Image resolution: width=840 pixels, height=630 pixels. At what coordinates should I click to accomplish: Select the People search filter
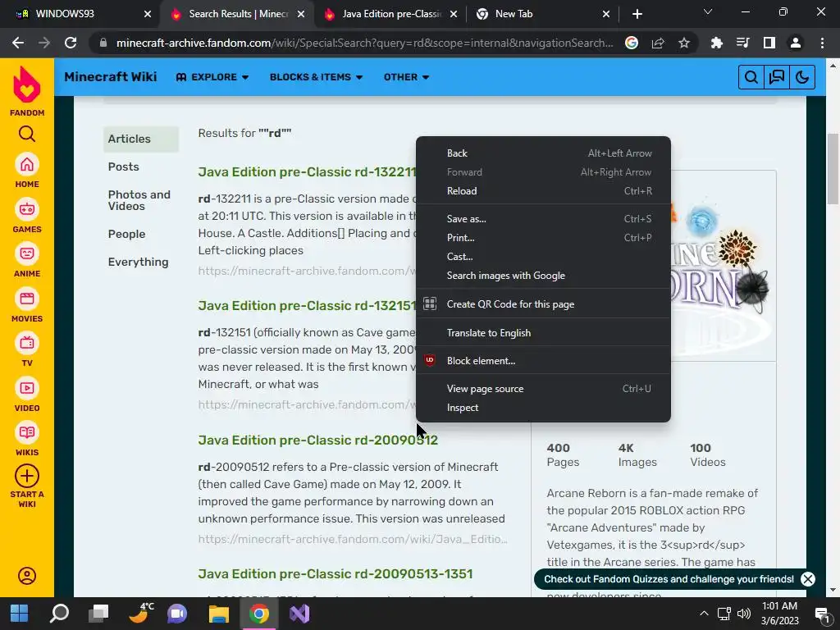pos(126,234)
